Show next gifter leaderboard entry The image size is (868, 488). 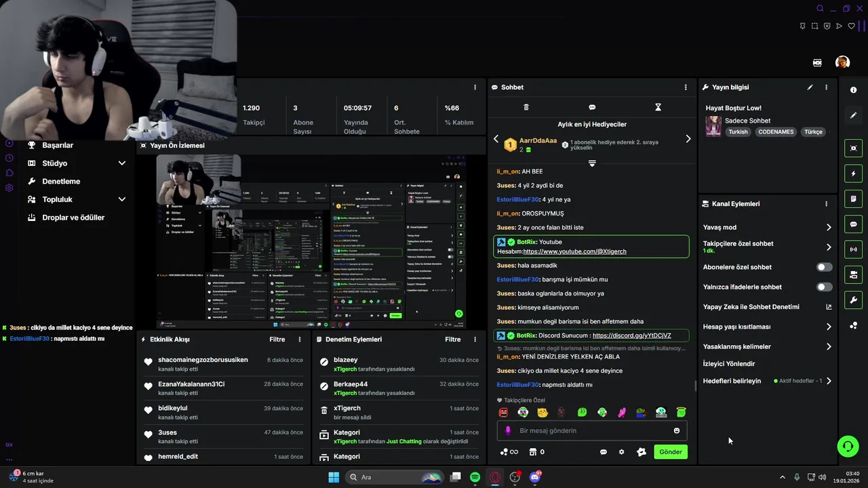click(688, 139)
